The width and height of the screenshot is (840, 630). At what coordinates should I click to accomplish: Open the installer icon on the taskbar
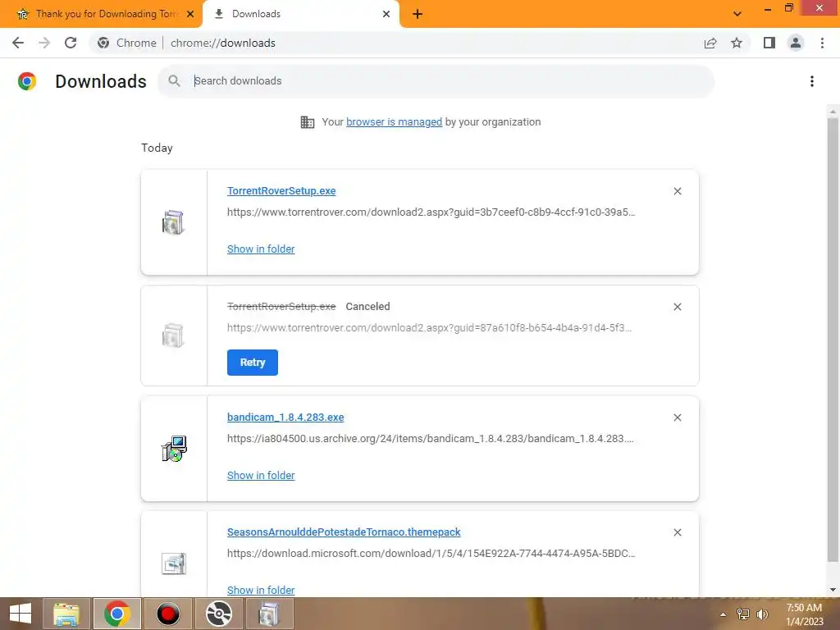(269, 614)
